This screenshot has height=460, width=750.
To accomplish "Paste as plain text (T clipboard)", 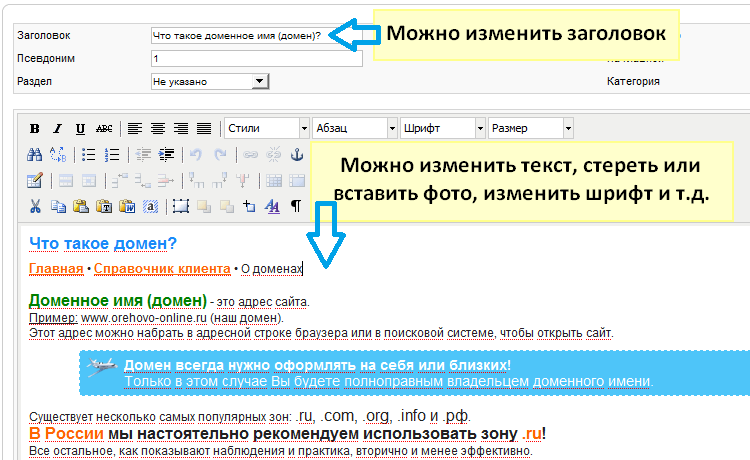I will [104, 207].
